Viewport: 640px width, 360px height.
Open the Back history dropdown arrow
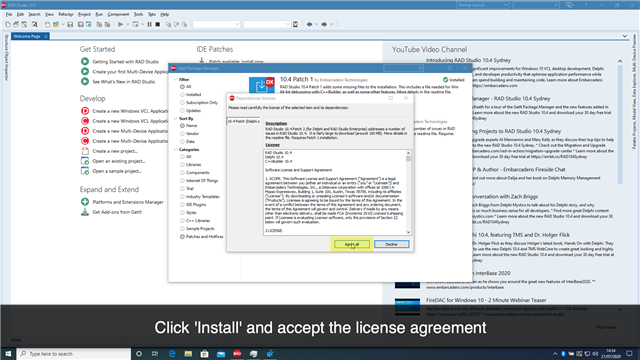point(316,24)
